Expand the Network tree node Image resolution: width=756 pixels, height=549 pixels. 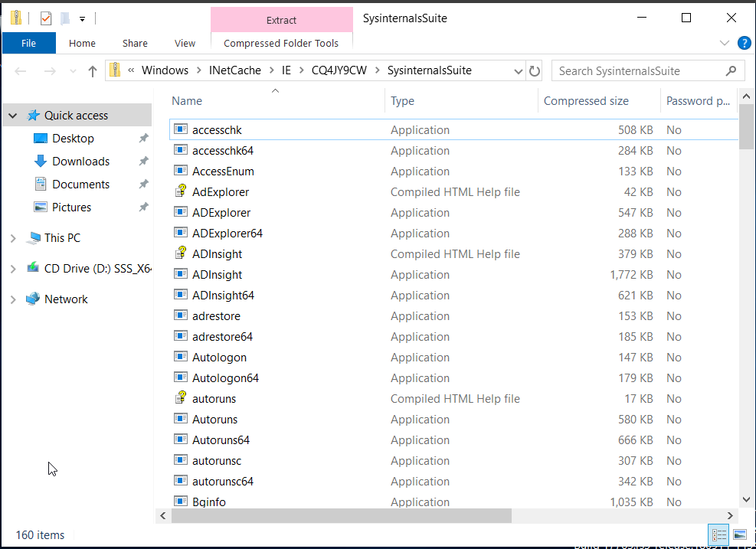pyautogui.click(x=13, y=299)
